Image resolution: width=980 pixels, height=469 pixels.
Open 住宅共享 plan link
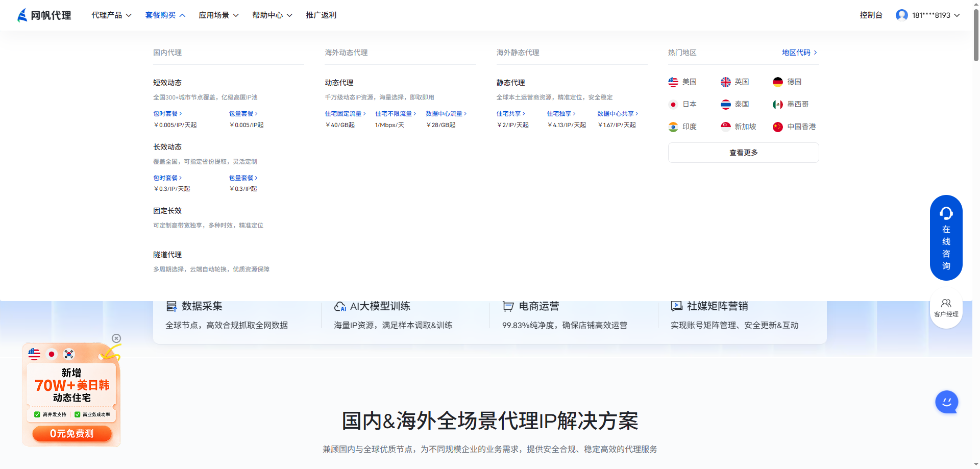tap(510, 114)
